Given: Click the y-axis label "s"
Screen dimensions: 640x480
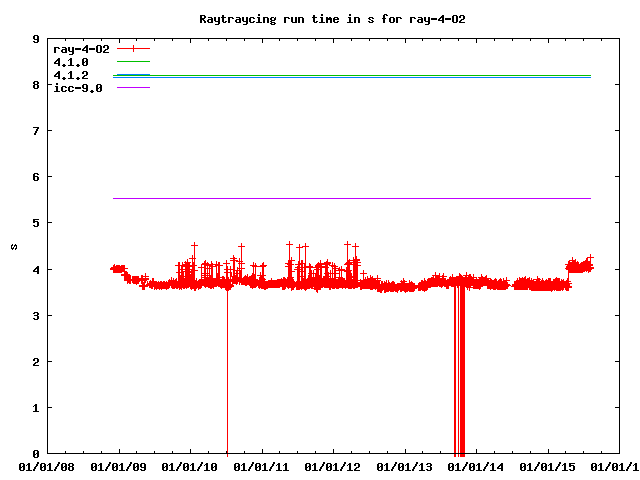Looking at the screenshot, I should click(x=14, y=247).
